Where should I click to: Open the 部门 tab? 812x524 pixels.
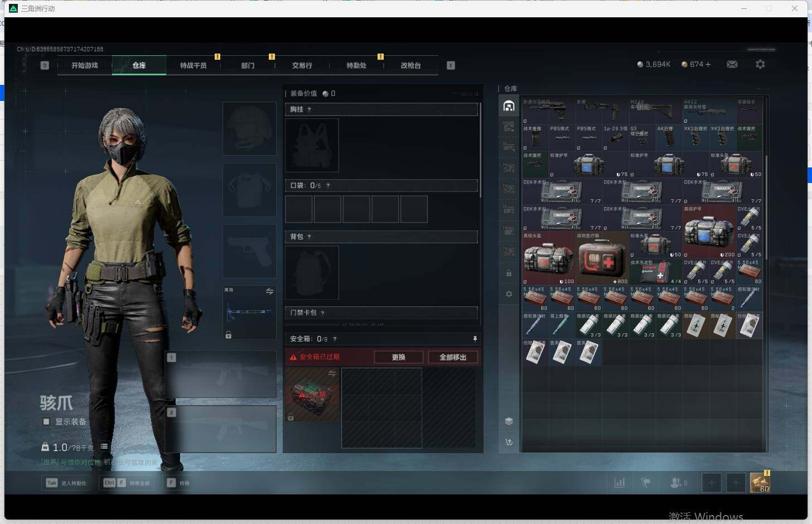coord(248,65)
